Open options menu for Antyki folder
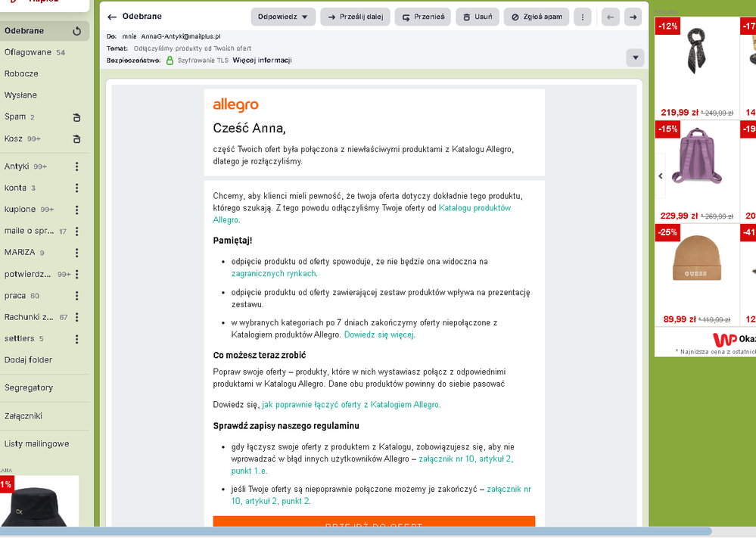756x538 pixels. pyautogui.click(x=76, y=166)
